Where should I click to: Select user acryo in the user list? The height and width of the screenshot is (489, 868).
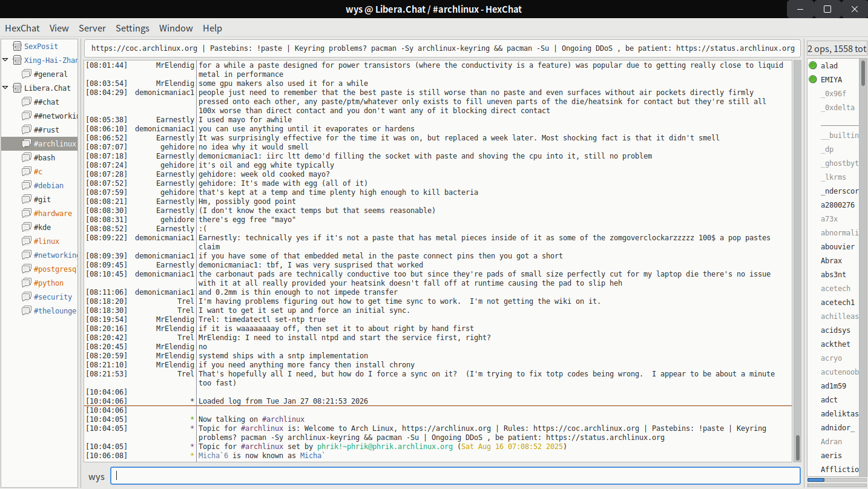[833, 358]
